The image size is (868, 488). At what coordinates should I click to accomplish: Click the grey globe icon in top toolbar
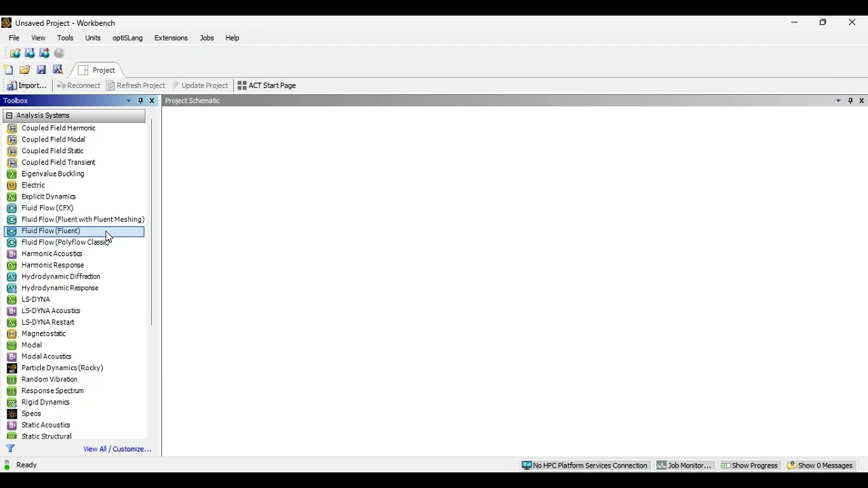[x=60, y=53]
